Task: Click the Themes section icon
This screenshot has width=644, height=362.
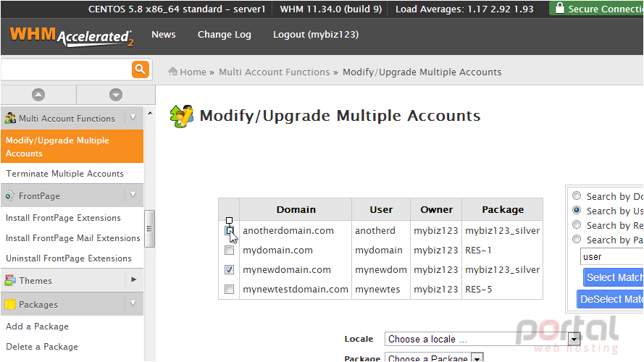Action: 10,281
